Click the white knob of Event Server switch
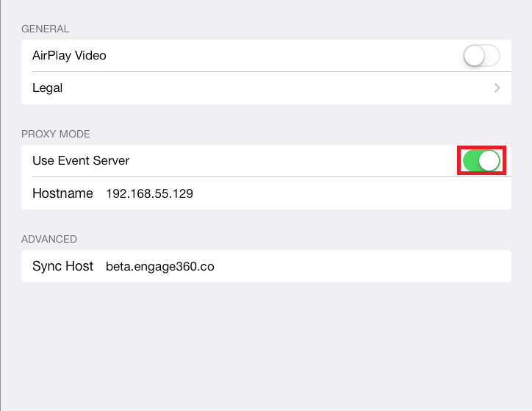The height and width of the screenshot is (411, 532). [489, 160]
